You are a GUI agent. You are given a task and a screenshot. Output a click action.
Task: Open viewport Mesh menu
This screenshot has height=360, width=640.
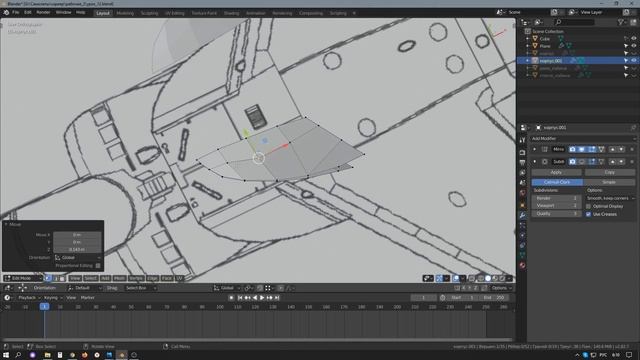[x=120, y=278]
